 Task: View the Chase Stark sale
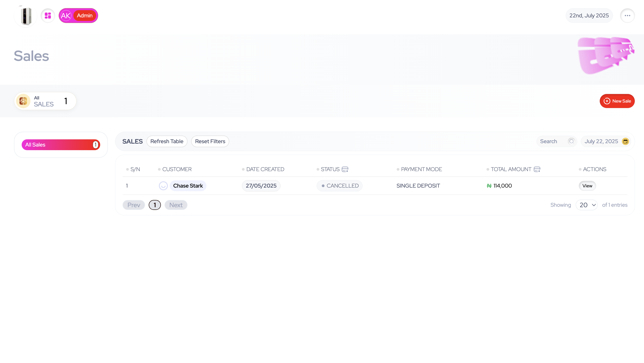click(587, 186)
